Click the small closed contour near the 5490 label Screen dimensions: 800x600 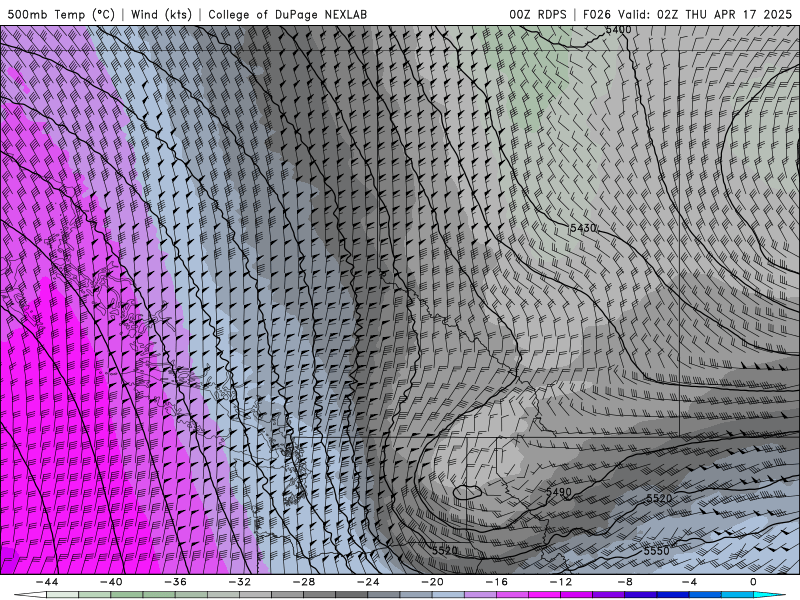(467, 492)
